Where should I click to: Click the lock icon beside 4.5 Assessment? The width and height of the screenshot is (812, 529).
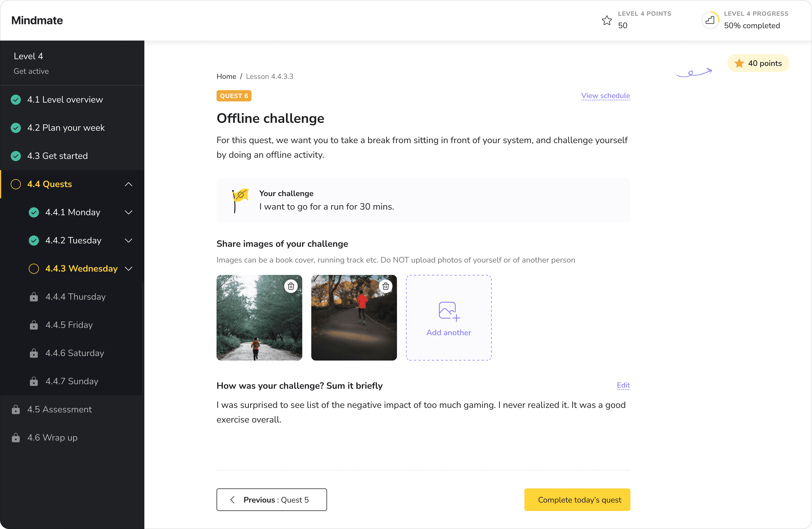tap(16, 409)
